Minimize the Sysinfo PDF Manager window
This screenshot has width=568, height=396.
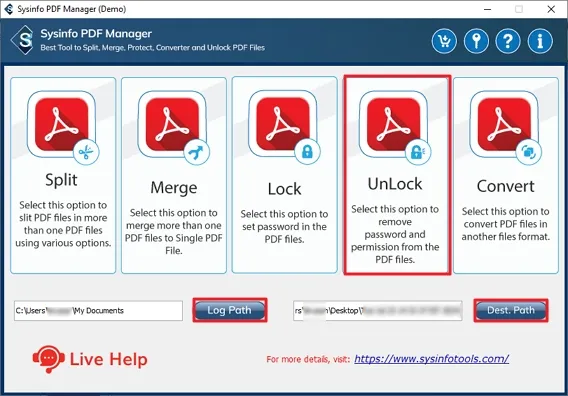pyautogui.click(x=488, y=9)
